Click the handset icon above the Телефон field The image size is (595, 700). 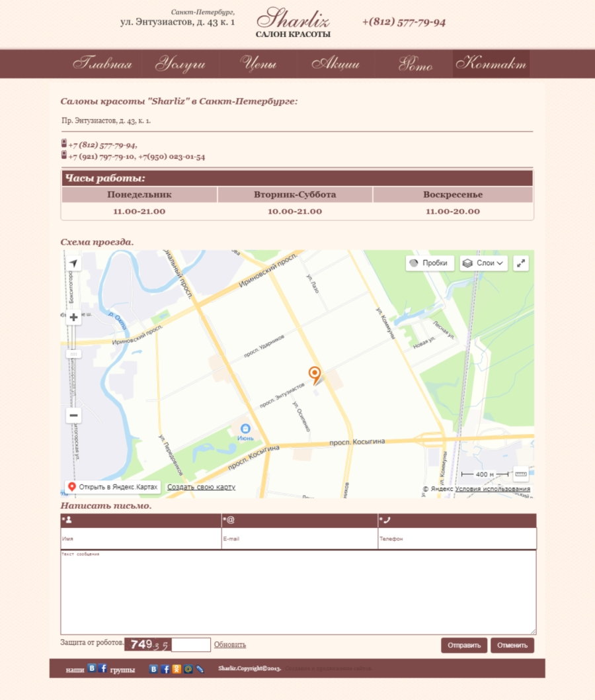(385, 520)
